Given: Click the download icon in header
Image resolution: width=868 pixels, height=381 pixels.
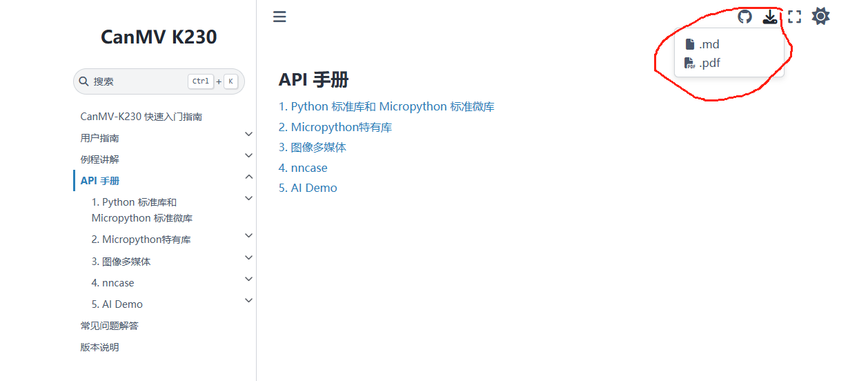Looking at the screenshot, I should tap(770, 17).
